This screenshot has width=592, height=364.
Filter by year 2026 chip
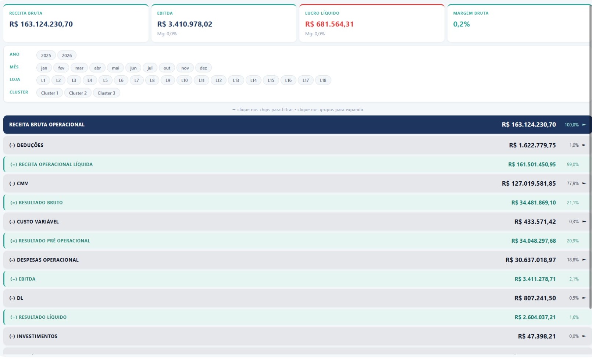tap(67, 56)
